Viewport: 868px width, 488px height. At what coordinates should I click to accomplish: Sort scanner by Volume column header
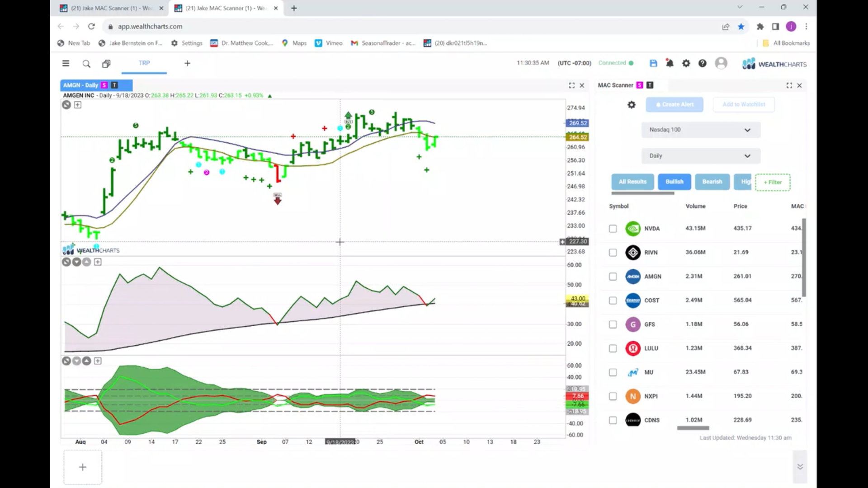695,206
